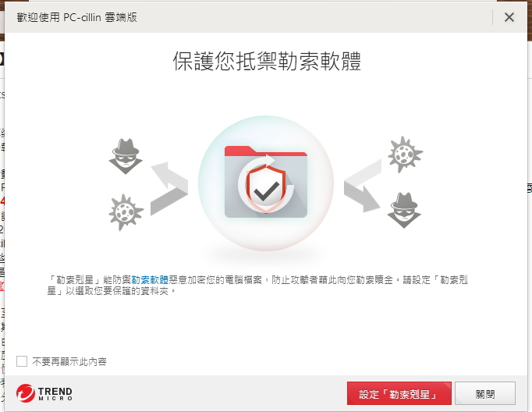Close the PC-cillin welcome dialog with the X
This screenshot has height=412, width=532.
click(x=509, y=17)
